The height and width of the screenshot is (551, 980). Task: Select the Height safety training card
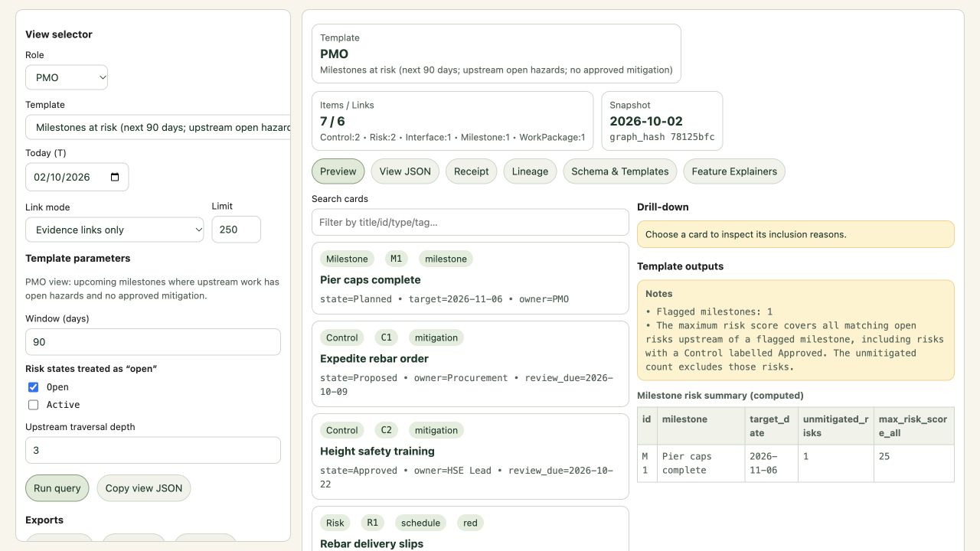(x=470, y=457)
